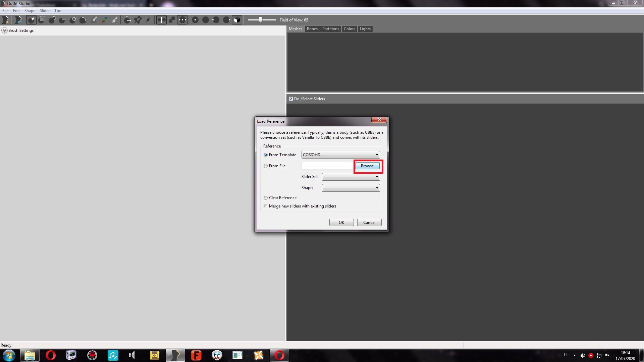Screen dimensions: 644x362
Task: Select the Smooth brush tool
Action: [x=83, y=20]
